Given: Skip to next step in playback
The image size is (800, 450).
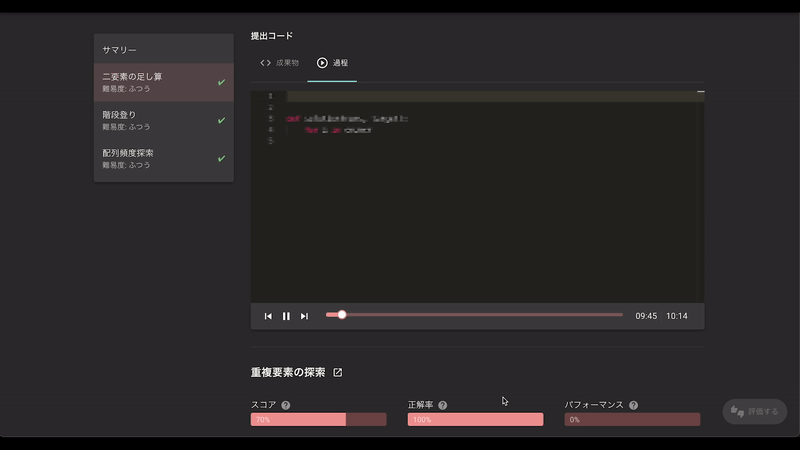Looking at the screenshot, I should tap(304, 316).
